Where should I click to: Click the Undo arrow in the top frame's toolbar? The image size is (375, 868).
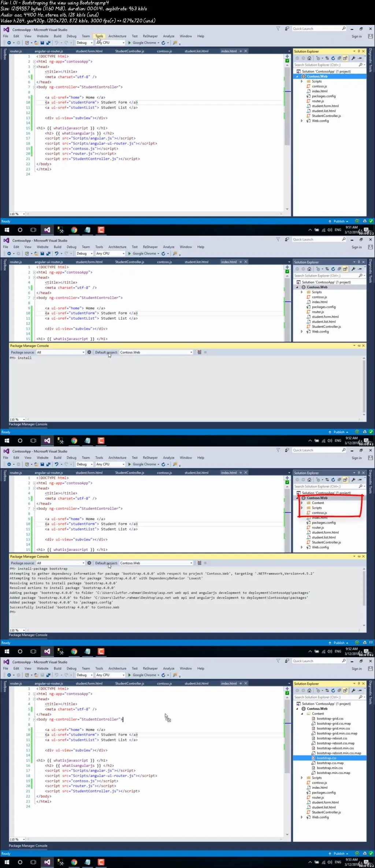pos(56,43)
